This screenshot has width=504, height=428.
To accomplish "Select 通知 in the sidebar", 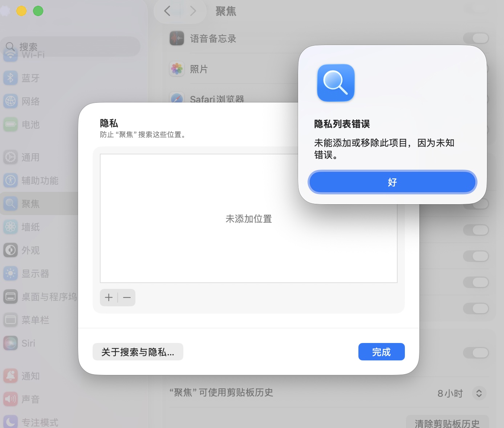I will 31,376.
